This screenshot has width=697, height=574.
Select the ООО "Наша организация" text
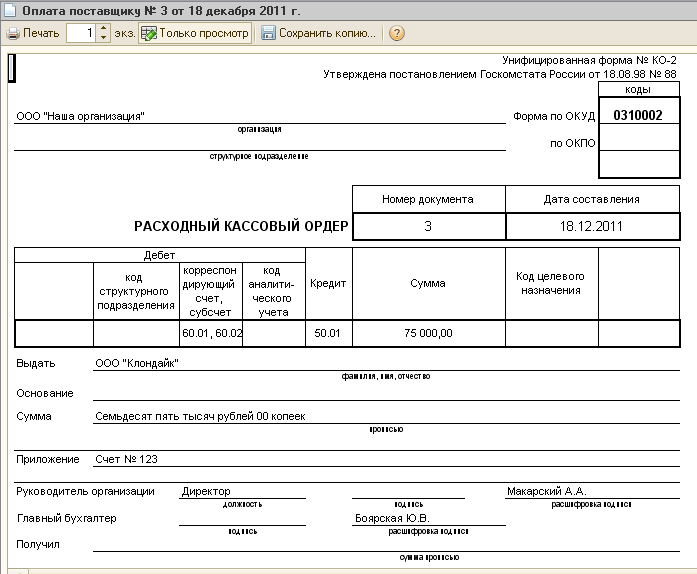click(x=80, y=116)
